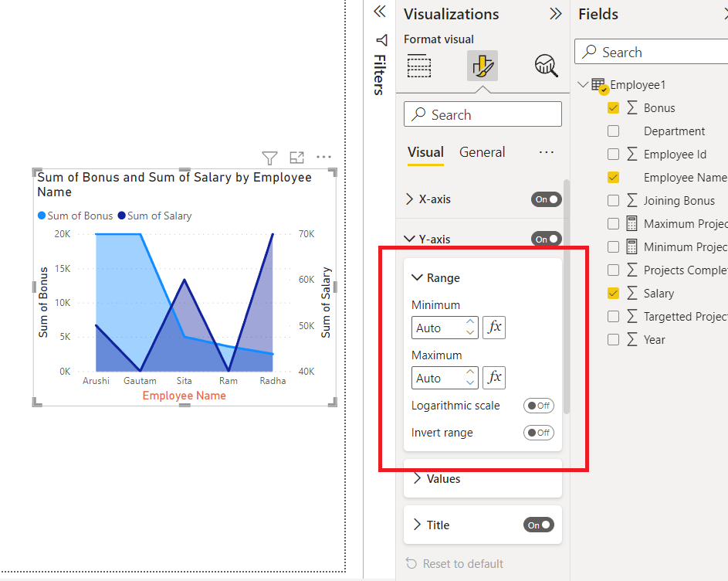The image size is (728, 581).
Task: Select the Build visual icon
Action: click(418, 66)
